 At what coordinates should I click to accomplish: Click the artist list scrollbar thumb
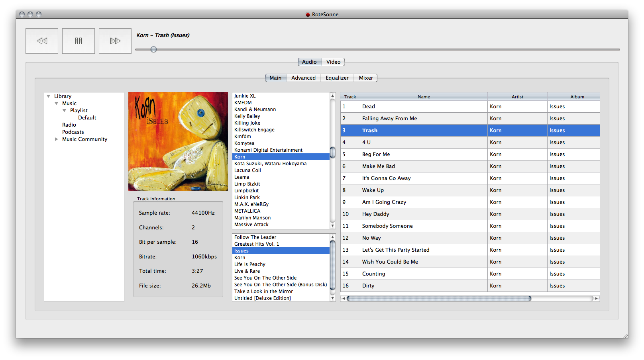point(333,153)
